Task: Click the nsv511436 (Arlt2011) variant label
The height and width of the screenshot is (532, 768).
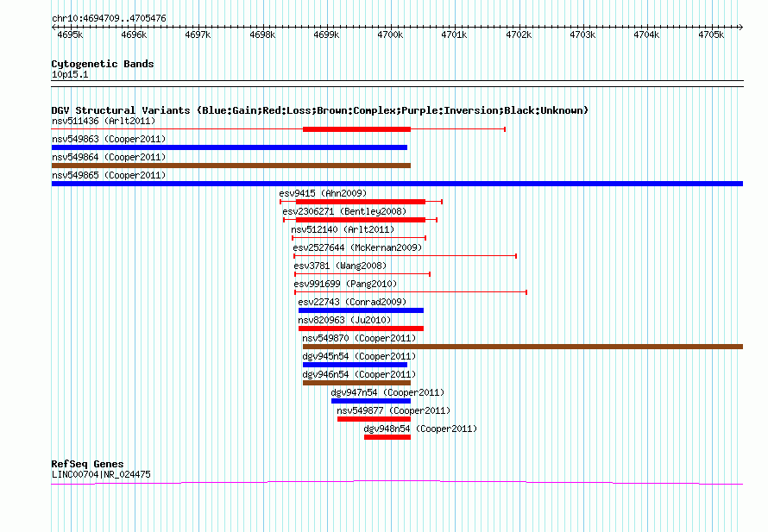Action: click(x=104, y=121)
